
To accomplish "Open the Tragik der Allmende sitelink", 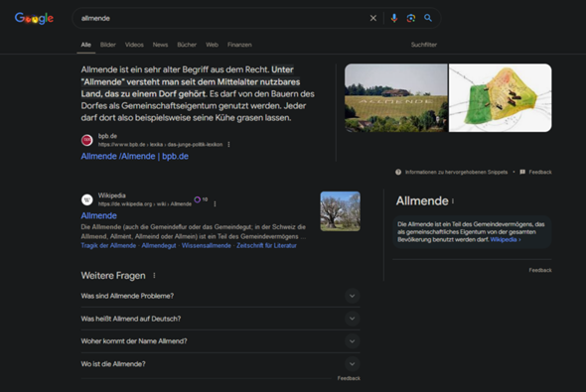I will (x=108, y=246).
